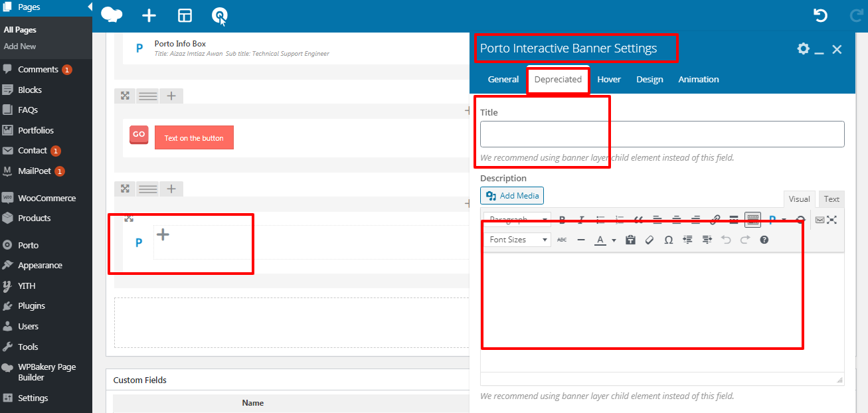Viewport: 868px width, 413px height.
Task: Click Paste as text icon
Action: (631, 240)
